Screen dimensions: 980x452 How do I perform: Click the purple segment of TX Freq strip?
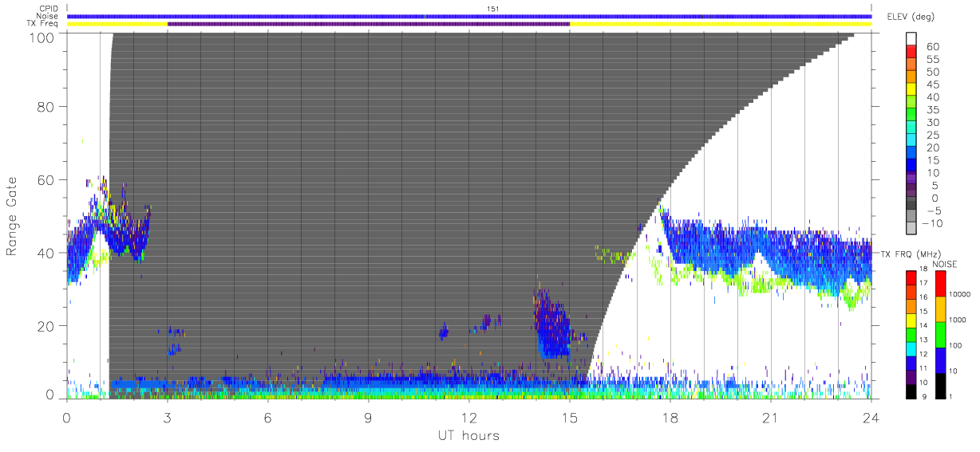369,24
